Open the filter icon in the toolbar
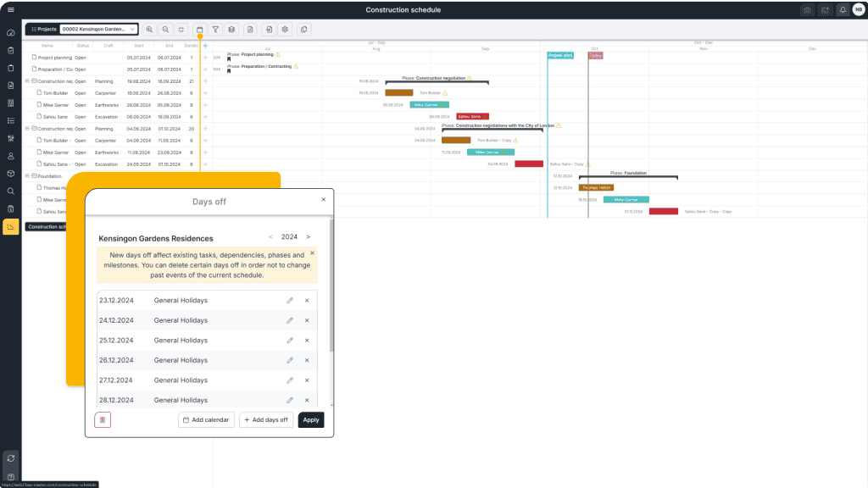 pos(216,29)
